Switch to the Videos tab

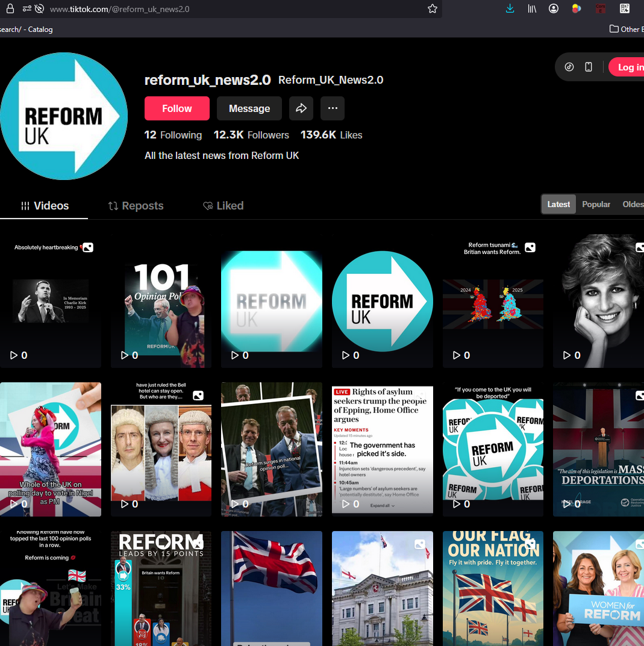click(44, 205)
